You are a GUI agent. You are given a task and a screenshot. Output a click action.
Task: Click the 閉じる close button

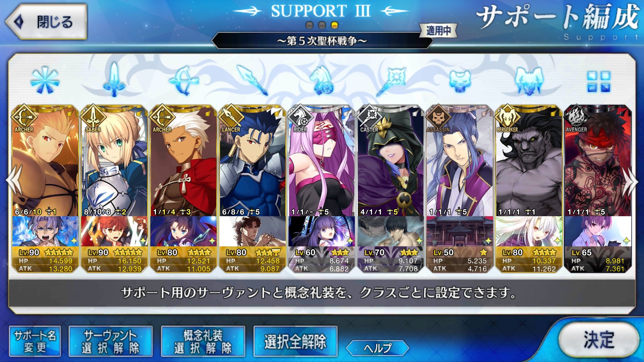click(46, 22)
